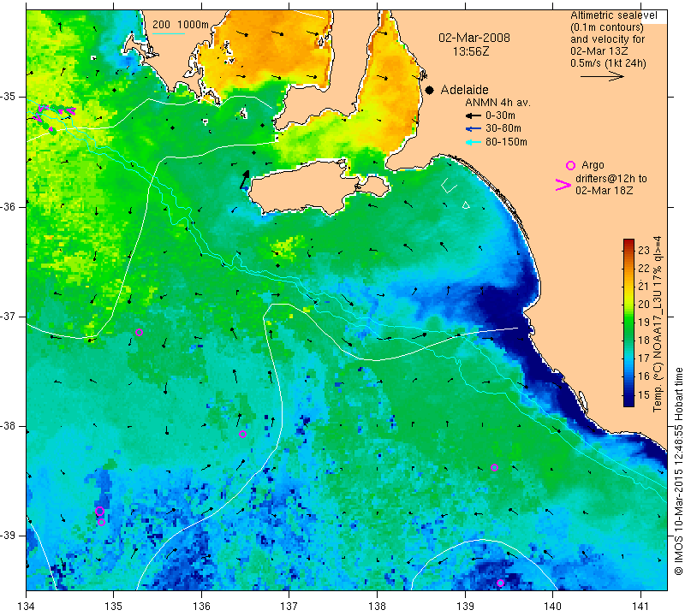
Task: Click the -36 latitude axis label
Action: click(x=9, y=206)
